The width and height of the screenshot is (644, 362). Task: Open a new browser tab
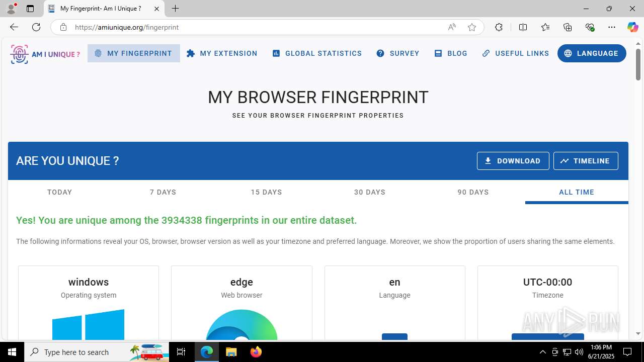pyautogui.click(x=175, y=9)
